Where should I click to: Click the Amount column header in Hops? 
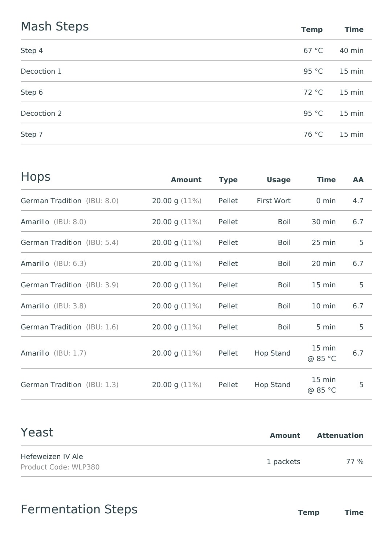point(186,180)
